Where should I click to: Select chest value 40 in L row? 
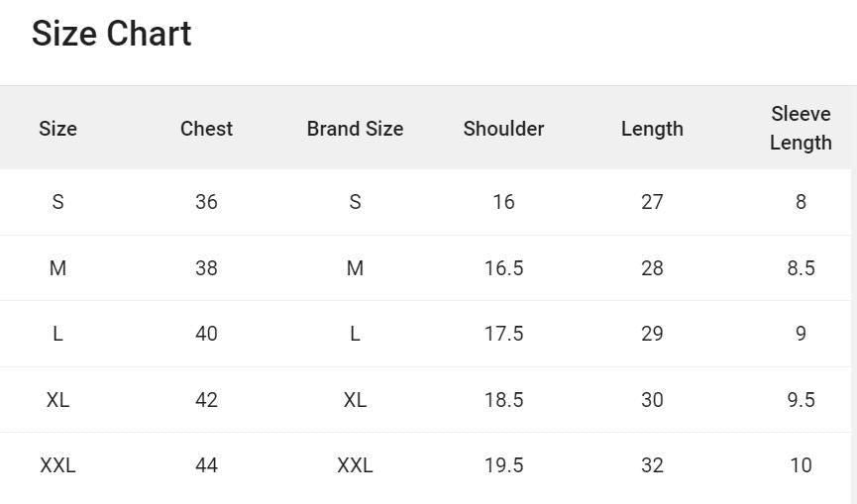point(207,334)
